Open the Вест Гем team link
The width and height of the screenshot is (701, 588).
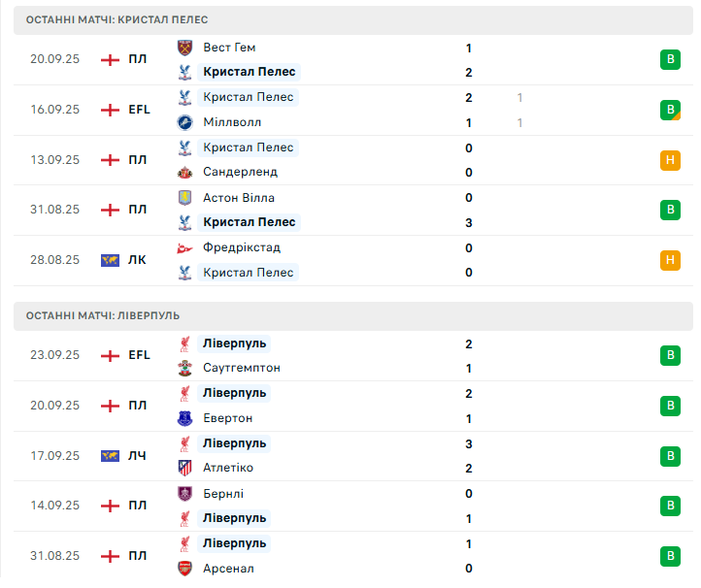[229, 48]
